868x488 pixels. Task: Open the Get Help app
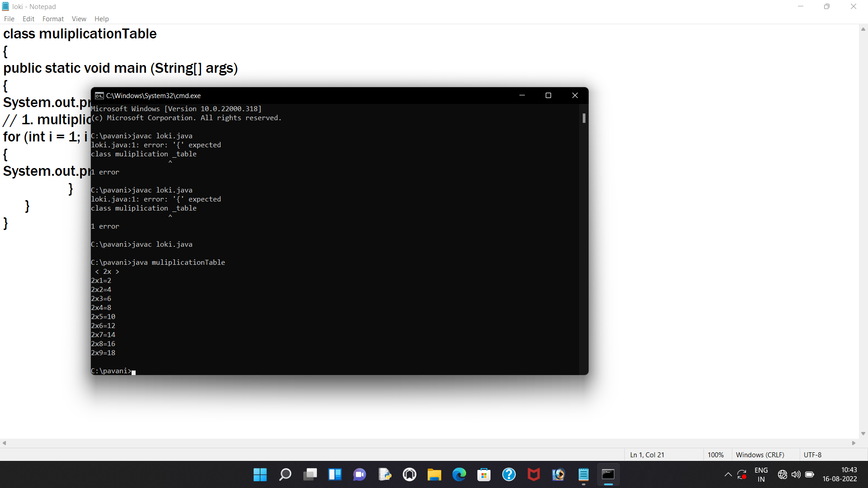[x=509, y=474]
